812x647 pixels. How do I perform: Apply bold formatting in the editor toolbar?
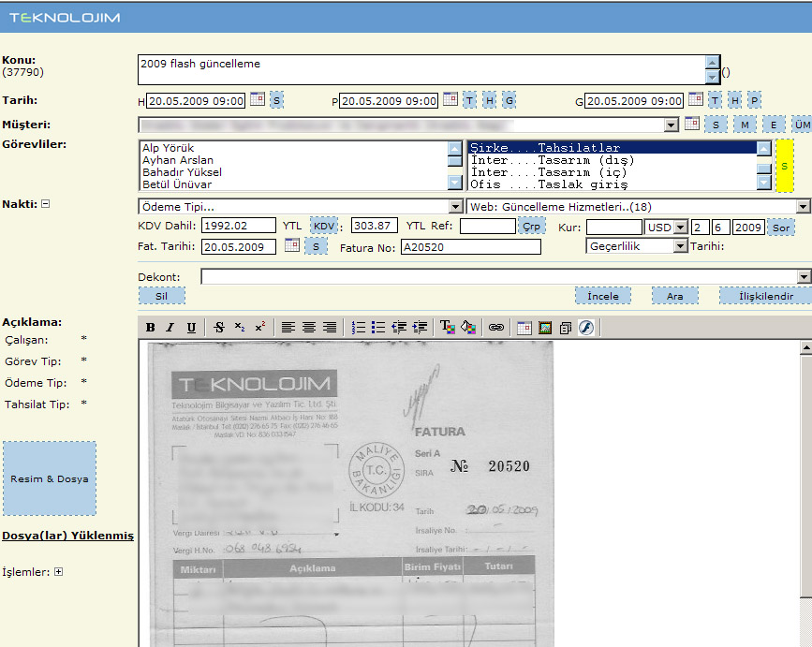point(150,328)
